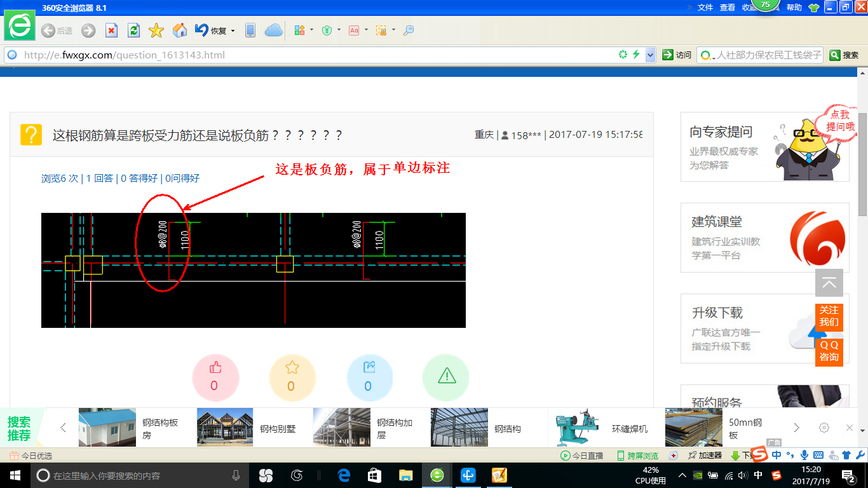
Task: Open the 恢复 dropdown arrow
Action: pos(233,30)
